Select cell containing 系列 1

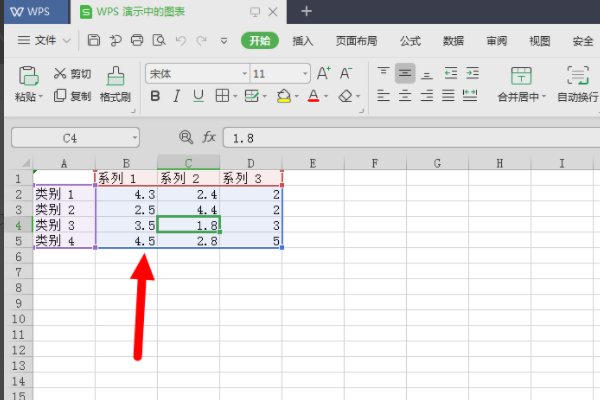coord(126,178)
